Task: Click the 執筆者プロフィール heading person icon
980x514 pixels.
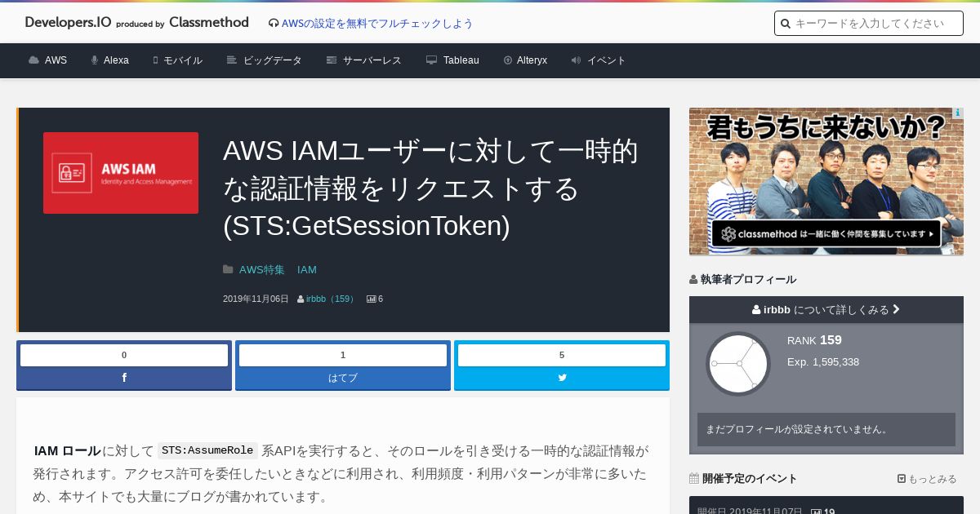Action: 693,279
